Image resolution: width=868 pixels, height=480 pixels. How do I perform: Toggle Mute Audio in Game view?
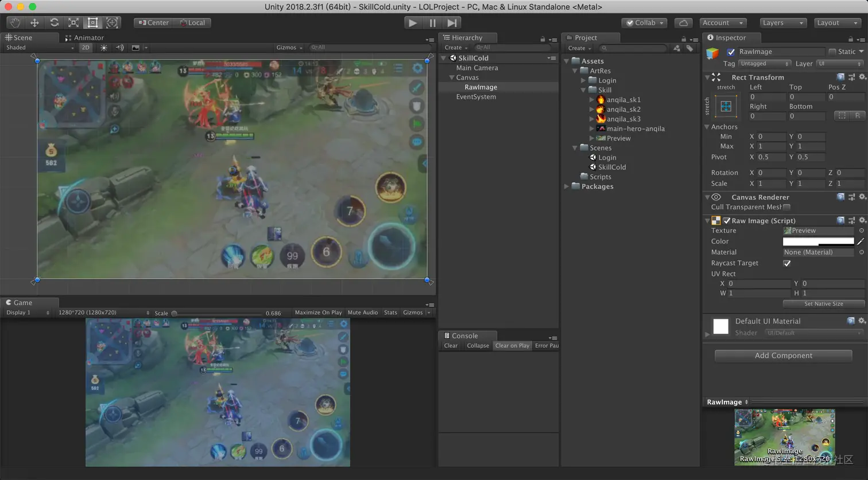point(363,313)
